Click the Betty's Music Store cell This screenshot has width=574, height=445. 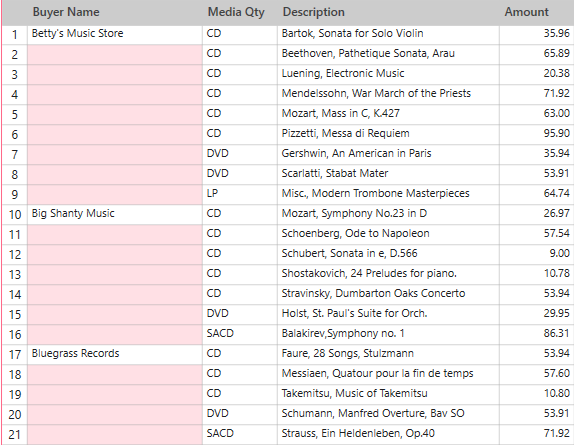pyautogui.click(x=115, y=35)
